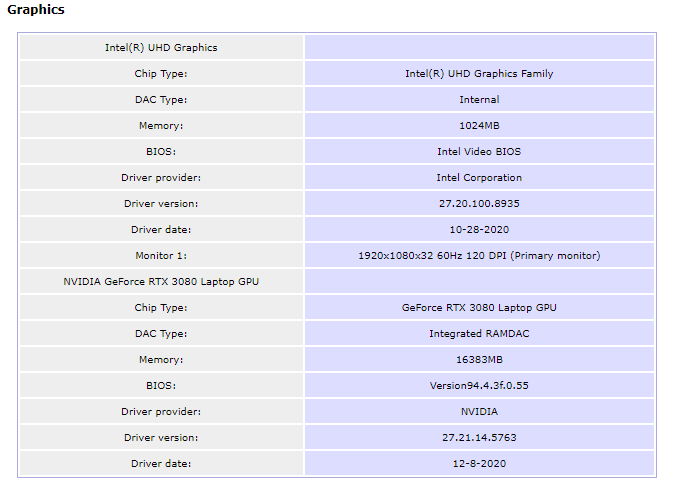The height and width of the screenshot is (483, 673).
Task: Click the 16383MB memory value
Action: click(479, 359)
